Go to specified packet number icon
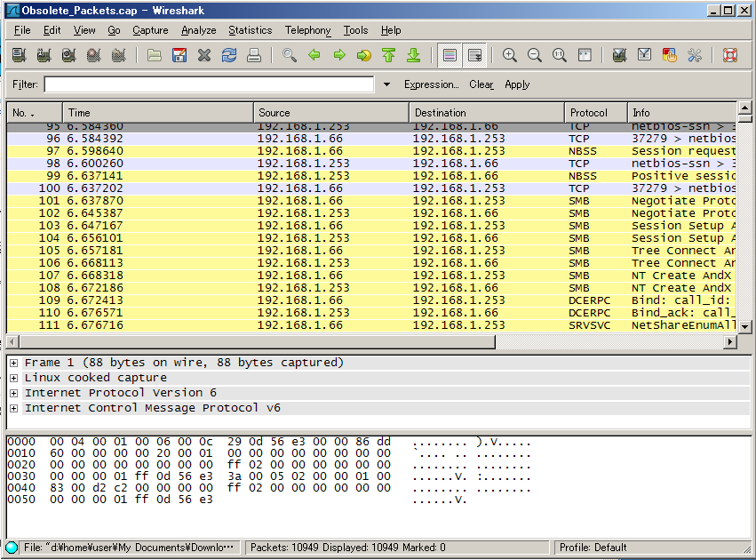This screenshot has height=560, width=756. [364, 55]
